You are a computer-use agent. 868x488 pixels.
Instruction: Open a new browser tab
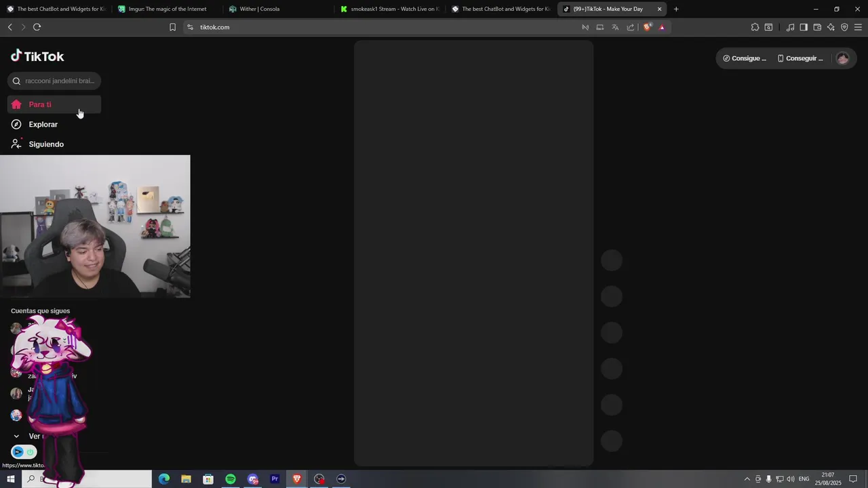[676, 9]
